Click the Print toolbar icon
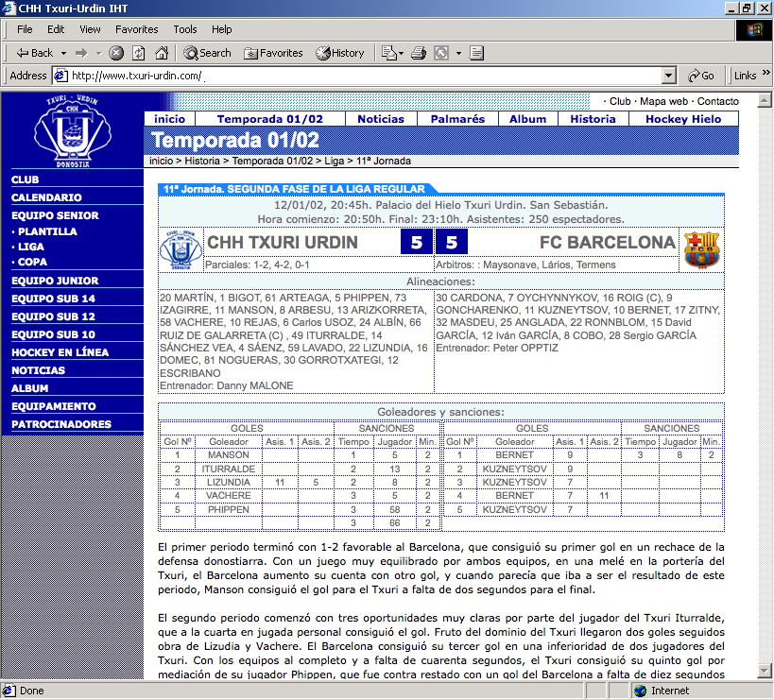This screenshot has width=774, height=700. (419, 53)
